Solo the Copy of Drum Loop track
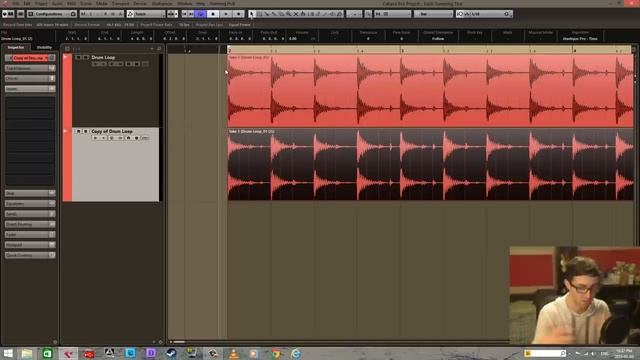The height and width of the screenshot is (360, 640). tap(86, 131)
